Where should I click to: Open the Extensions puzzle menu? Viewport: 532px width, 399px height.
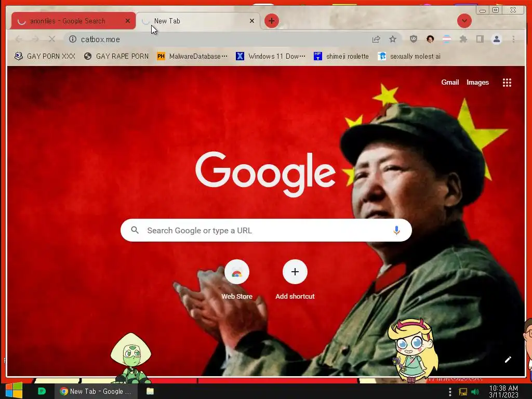point(463,39)
